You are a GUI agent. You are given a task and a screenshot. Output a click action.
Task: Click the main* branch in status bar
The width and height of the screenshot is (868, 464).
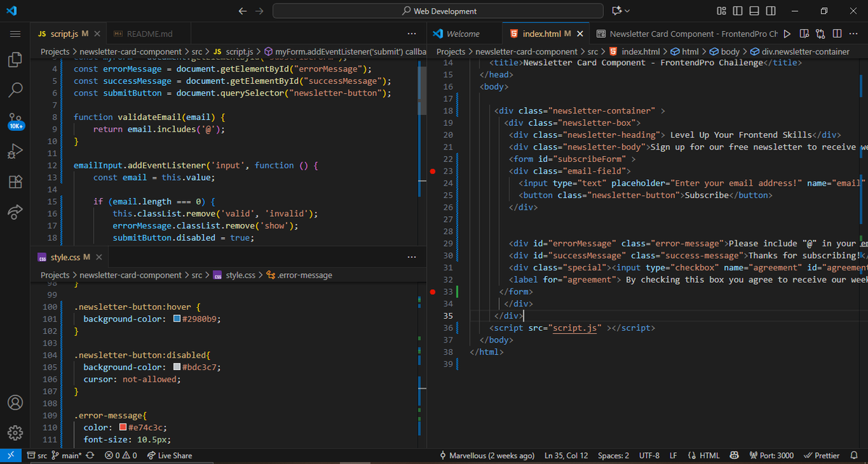[x=66, y=455]
